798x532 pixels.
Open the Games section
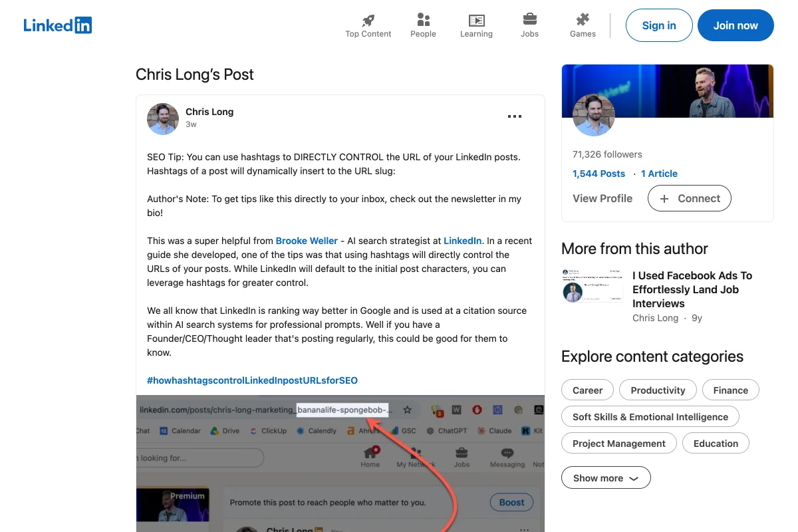[x=583, y=25]
